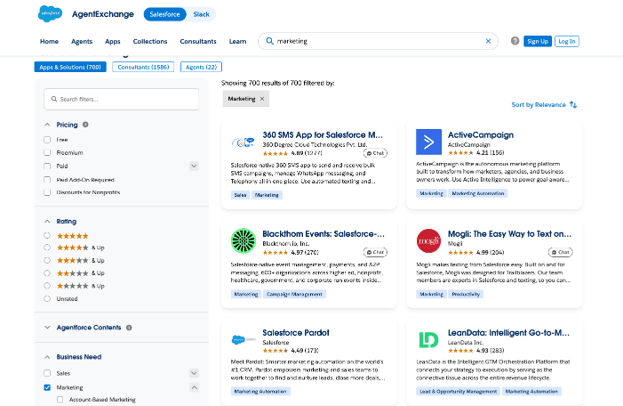Check the Freemium pricing checkbox
Image resolution: width=623 pixels, height=406 pixels.
(x=47, y=153)
